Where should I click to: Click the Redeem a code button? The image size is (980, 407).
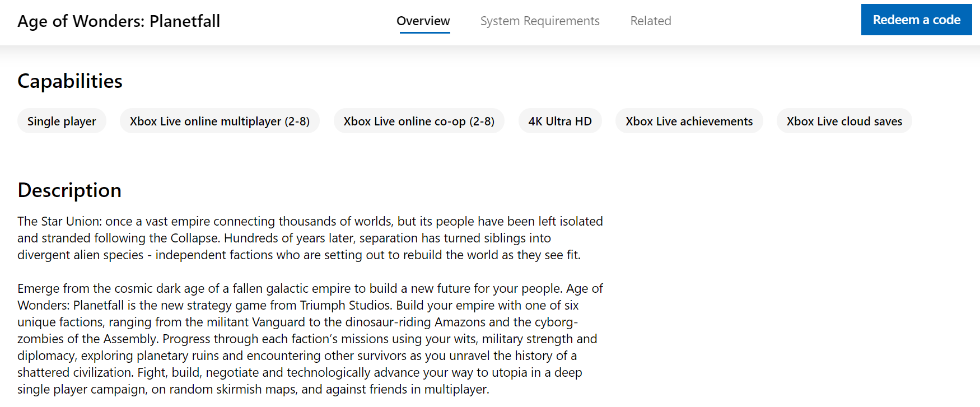tap(916, 20)
